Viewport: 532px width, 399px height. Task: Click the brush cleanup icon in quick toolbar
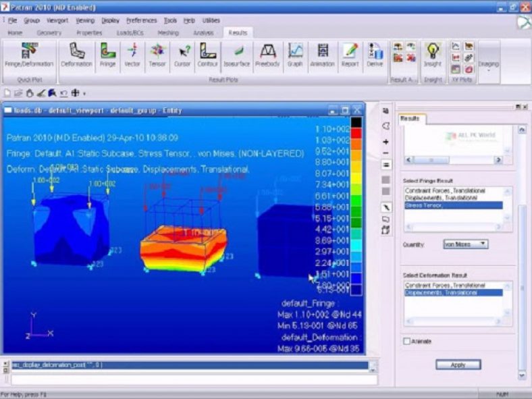41,93
